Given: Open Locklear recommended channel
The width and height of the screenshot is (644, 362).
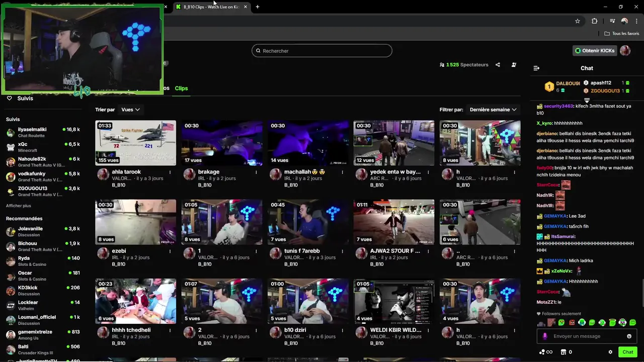Looking at the screenshot, I should tap(43, 305).
